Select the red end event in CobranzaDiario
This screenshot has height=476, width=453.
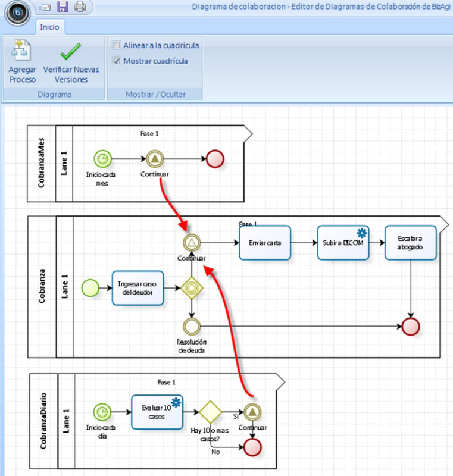pyautogui.click(x=252, y=447)
